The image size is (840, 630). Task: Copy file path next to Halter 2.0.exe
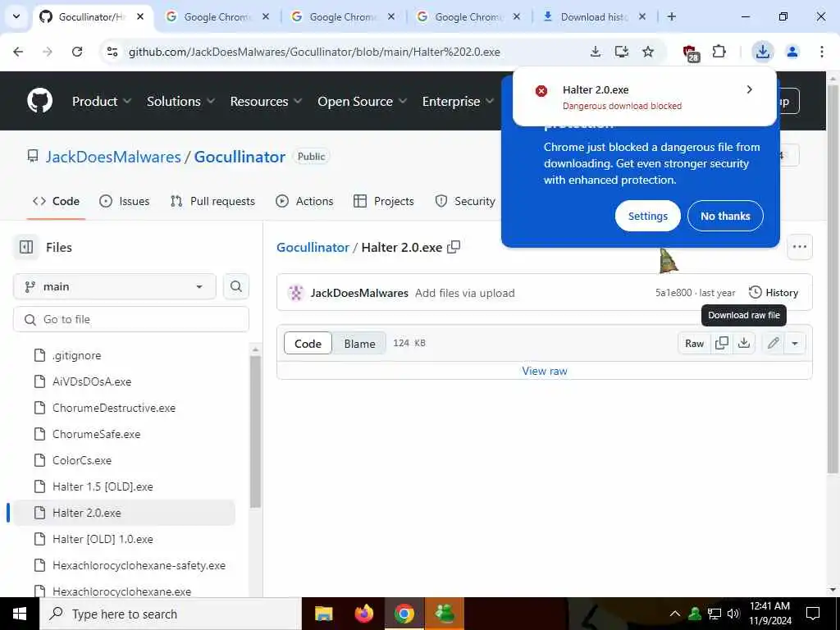454,247
